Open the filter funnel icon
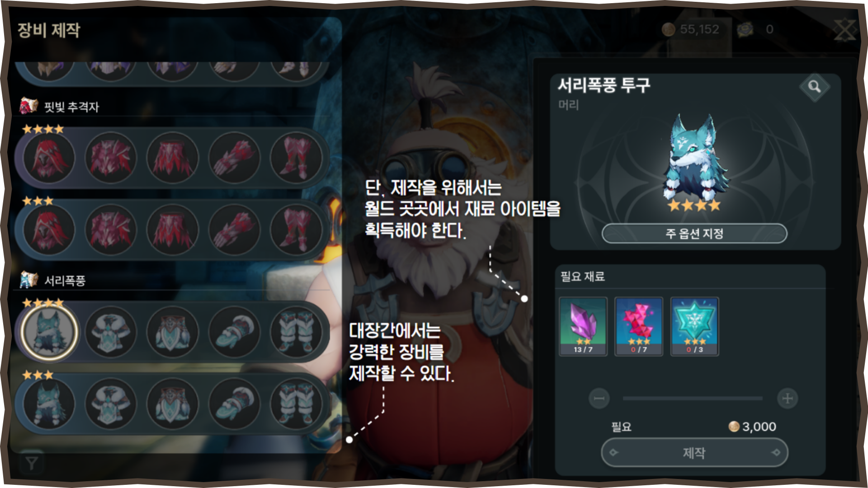The image size is (868, 488). tap(32, 463)
